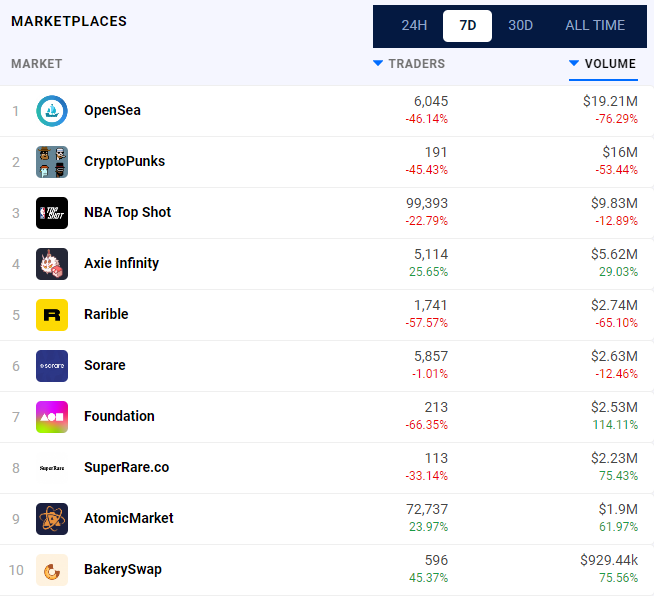This screenshot has height=596, width=654.
Task: Click CryptoPunks' 191 traders value
Action: (436, 153)
